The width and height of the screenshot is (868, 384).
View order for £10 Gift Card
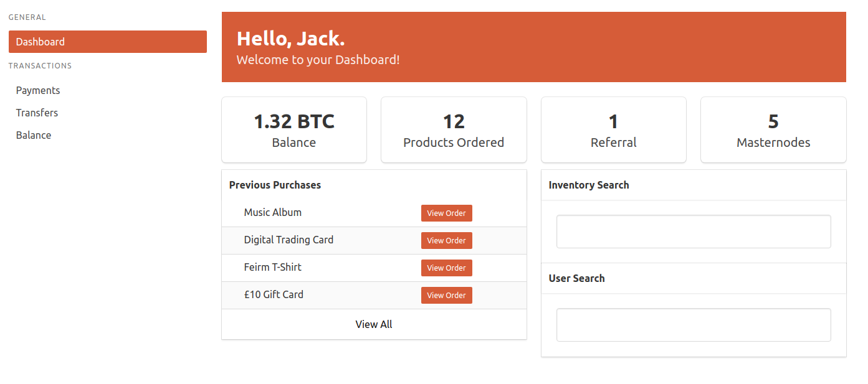point(446,295)
